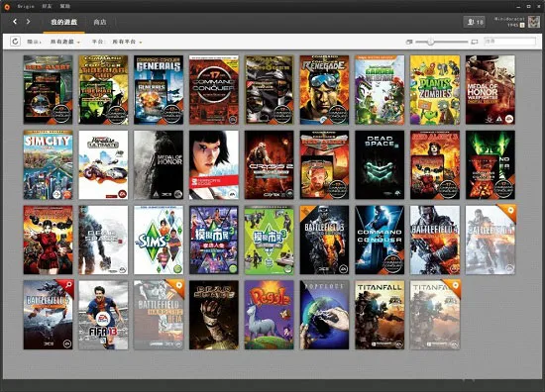Select the SimCity game tile
The image size is (545, 392).
coord(48,165)
